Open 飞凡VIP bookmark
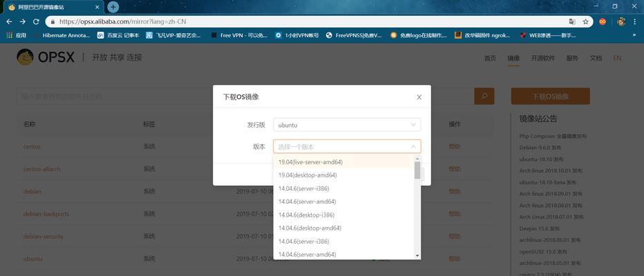The height and width of the screenshot is (276, 644). [173, 35]
